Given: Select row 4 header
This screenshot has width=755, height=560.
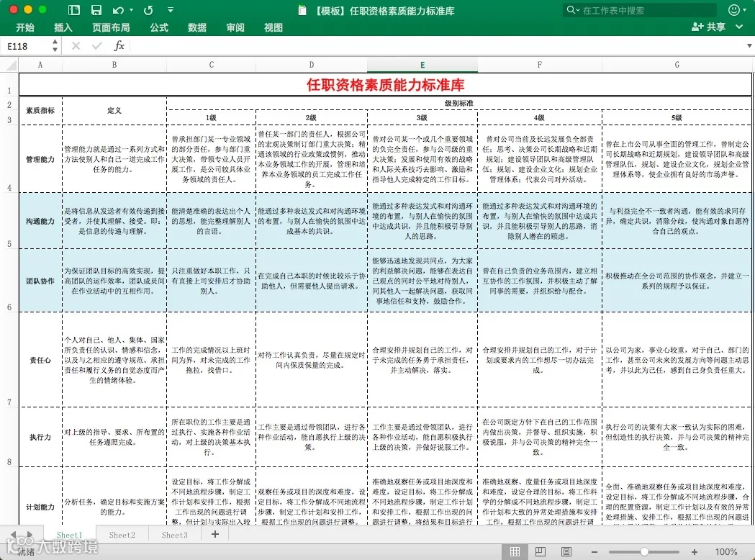Looking at the screenshot, I should (9, 159).
